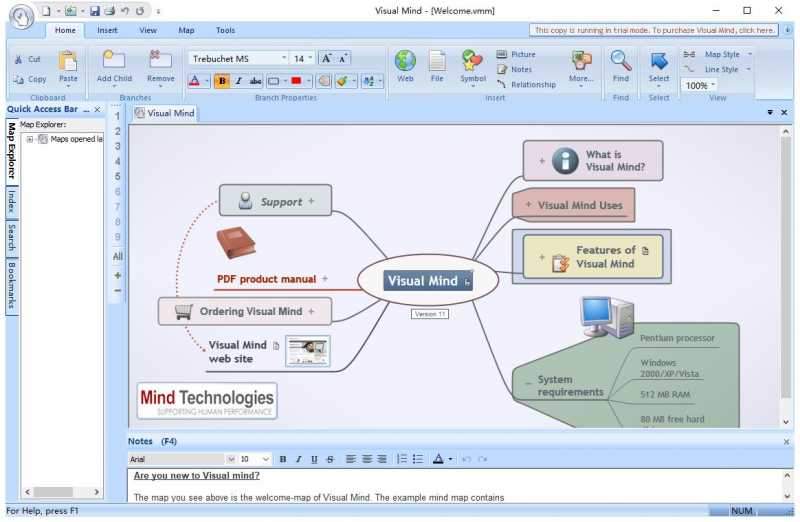
Task: Click the Select arrow icon
Action: (659, 61)
